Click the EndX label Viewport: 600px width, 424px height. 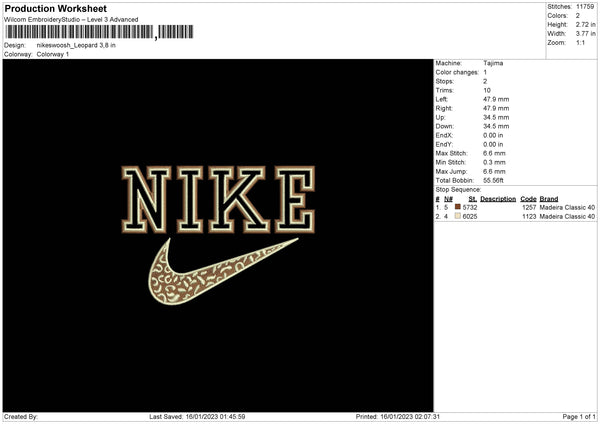pos(444,135)
